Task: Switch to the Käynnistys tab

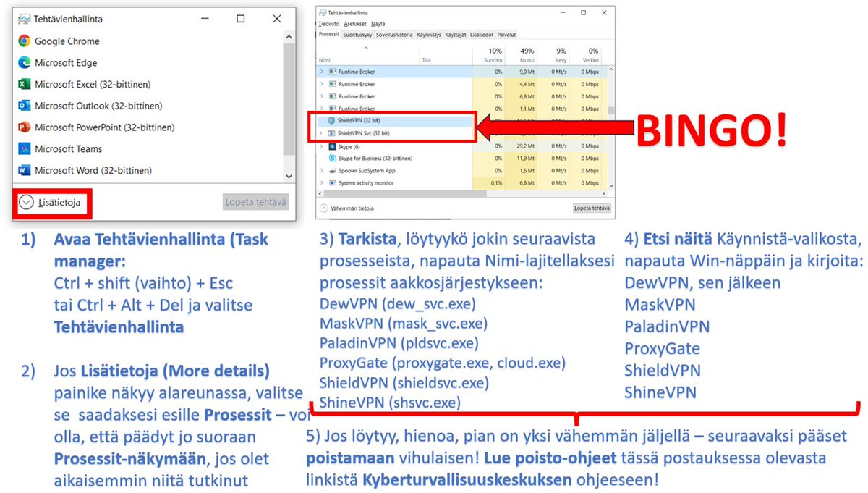Action: coord(429,34)
